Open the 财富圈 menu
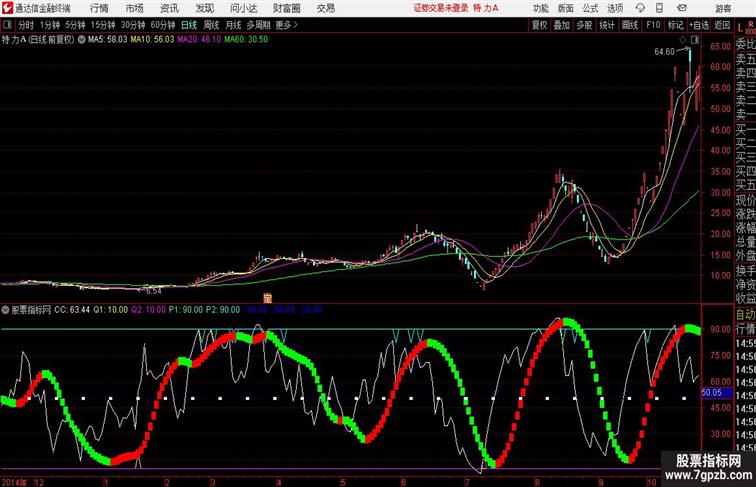This screenshot has height=487, width=756. pos(286,8)
